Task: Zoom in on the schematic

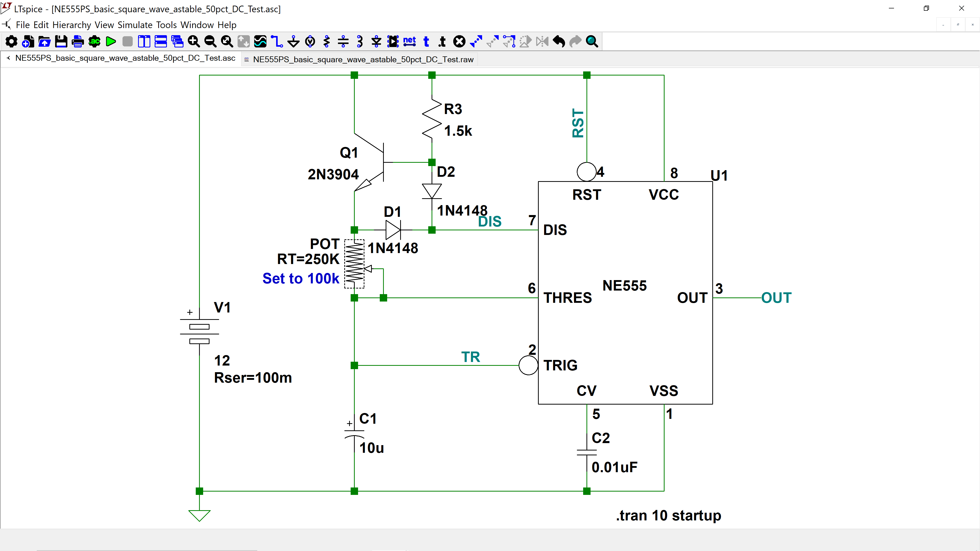Action: (194, 41)
